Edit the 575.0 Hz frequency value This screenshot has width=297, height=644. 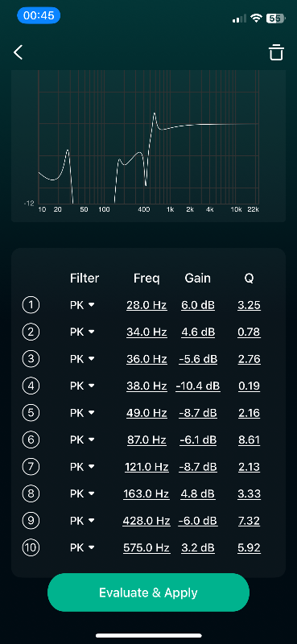pyautogui.click(x=146, y=548)
